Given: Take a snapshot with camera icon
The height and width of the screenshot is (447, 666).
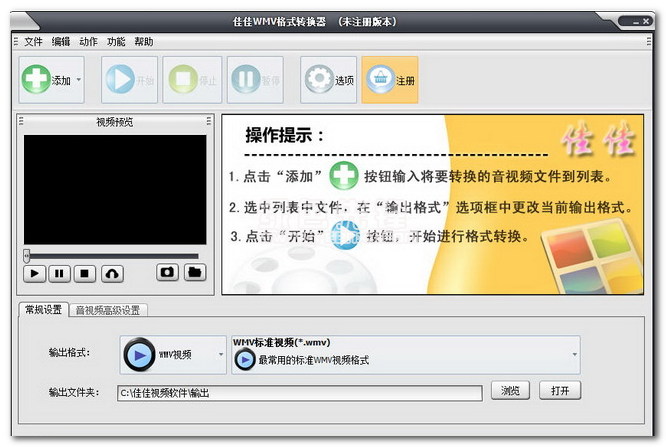Looking at the screenshot, I should 167,272.
